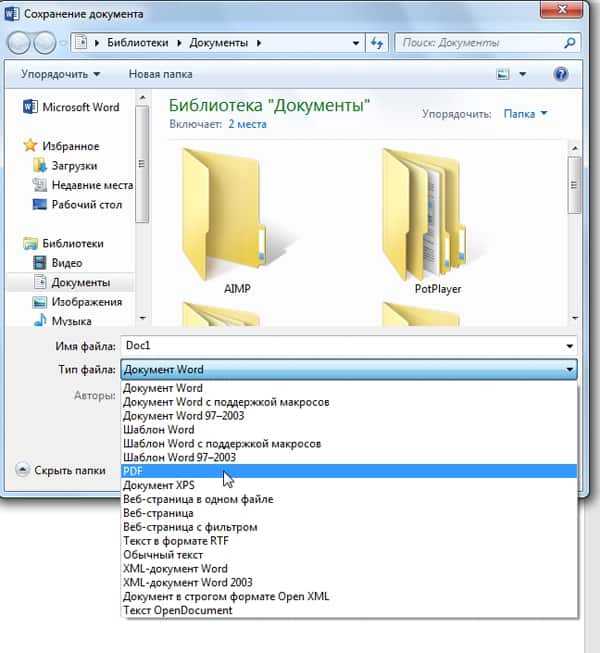Choose Шаблон Word in the list
This screenshot has width=600, height=653.
349,430
